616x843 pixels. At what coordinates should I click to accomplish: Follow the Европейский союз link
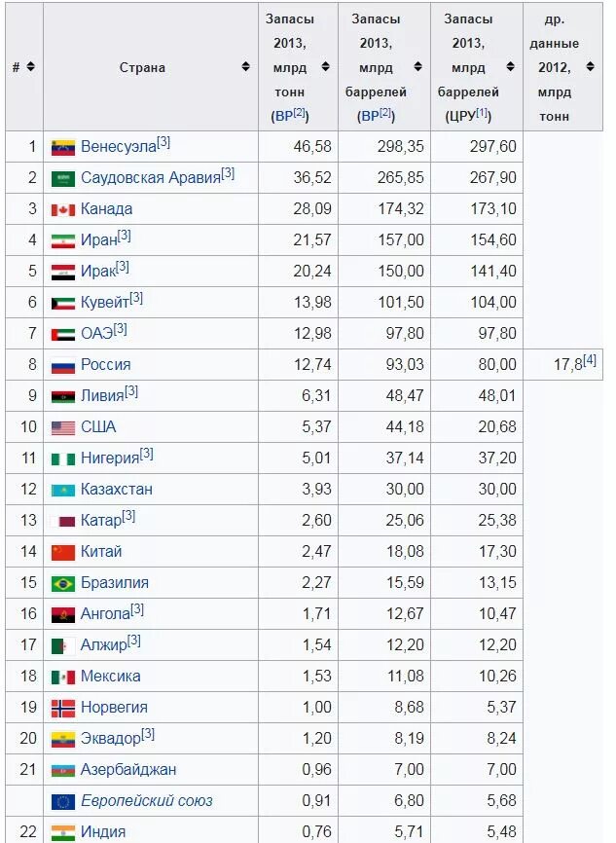tap(147, 801)
